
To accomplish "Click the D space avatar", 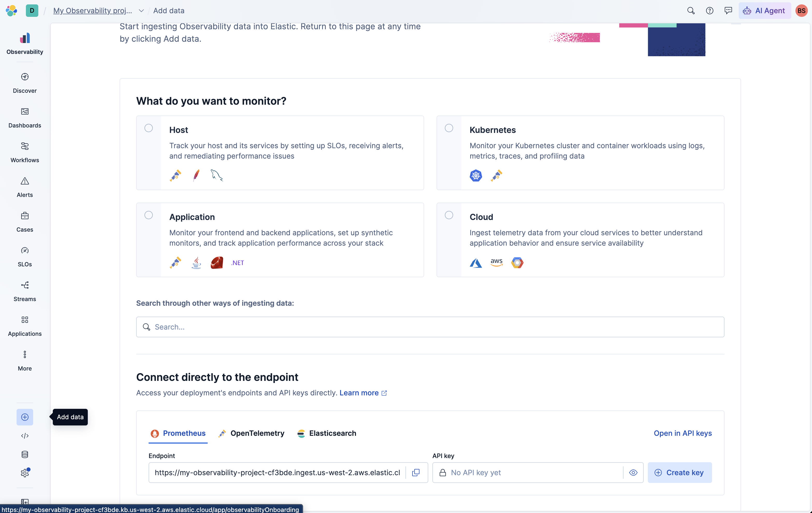I will click(x=32, y=10).
